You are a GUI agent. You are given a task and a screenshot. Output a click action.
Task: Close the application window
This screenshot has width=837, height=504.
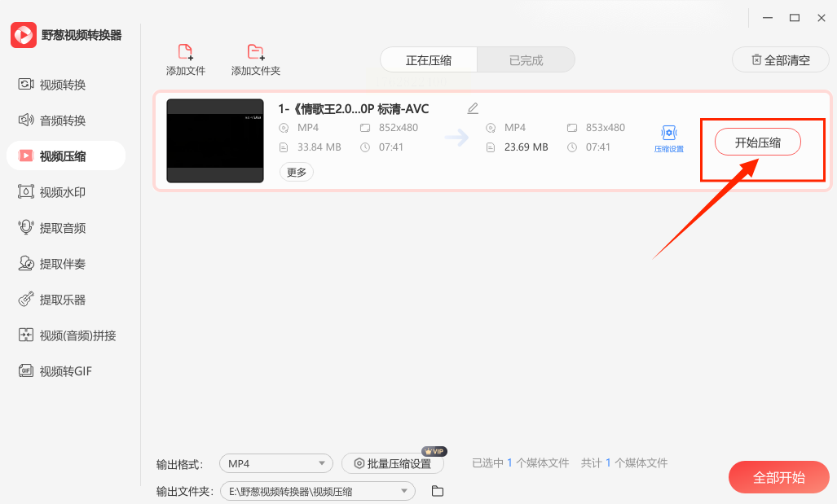click(822, 18)
